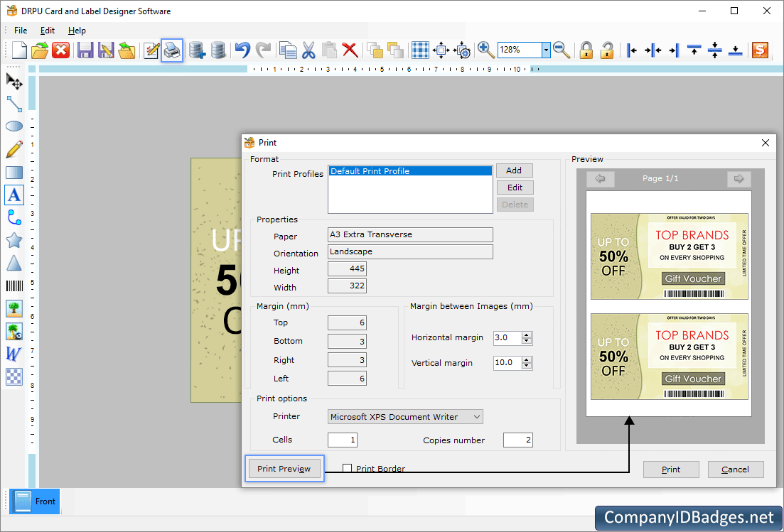Click the Copies number field
The image size is (784, 532).
pyautogui.click(x=518, y=440)
